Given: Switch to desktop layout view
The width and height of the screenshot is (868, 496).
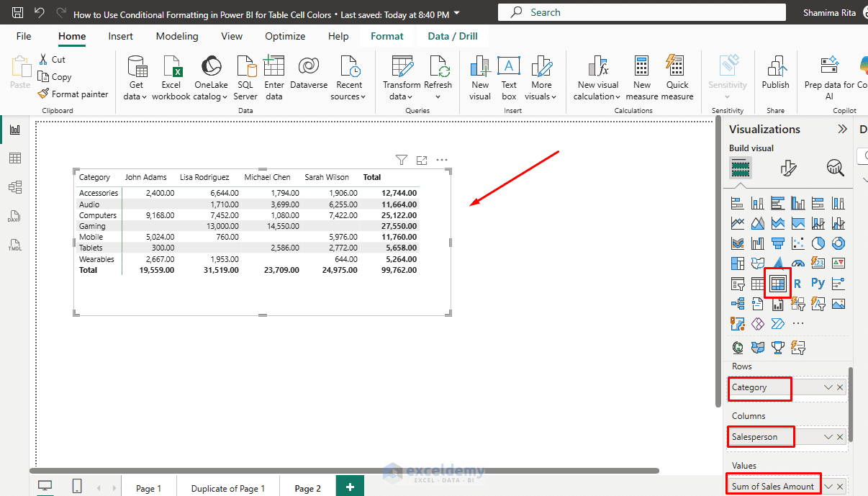Looking at the screenshot, I should click(x=45, y=486).
